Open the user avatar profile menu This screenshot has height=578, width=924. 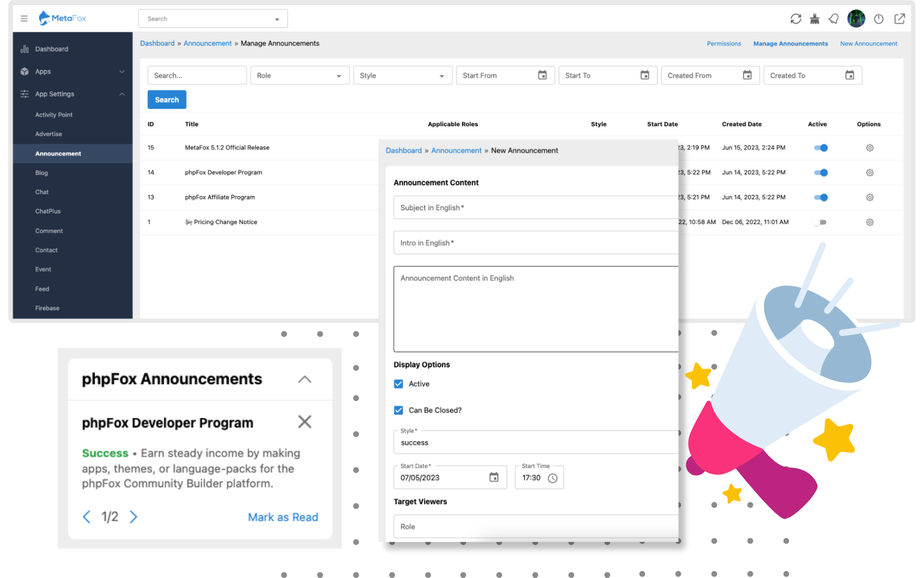pos(856,19)
